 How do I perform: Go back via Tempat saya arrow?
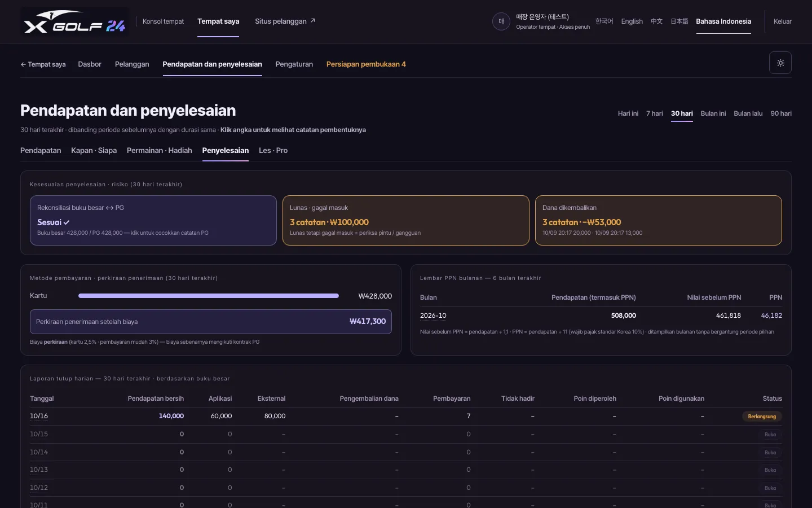tap(43, 64)
